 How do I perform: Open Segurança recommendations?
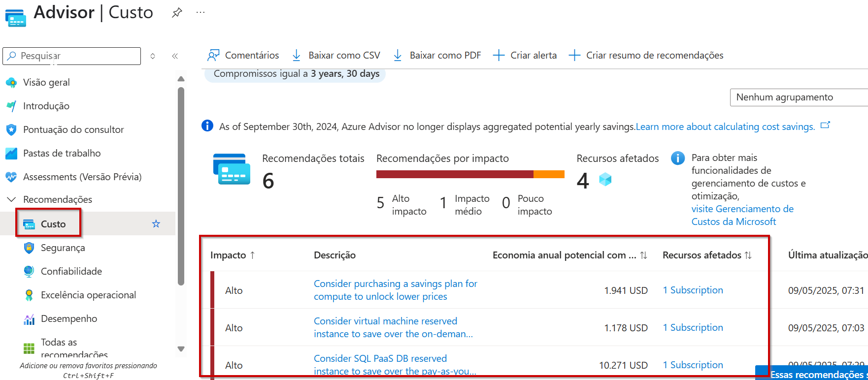(x=63, y=248)
